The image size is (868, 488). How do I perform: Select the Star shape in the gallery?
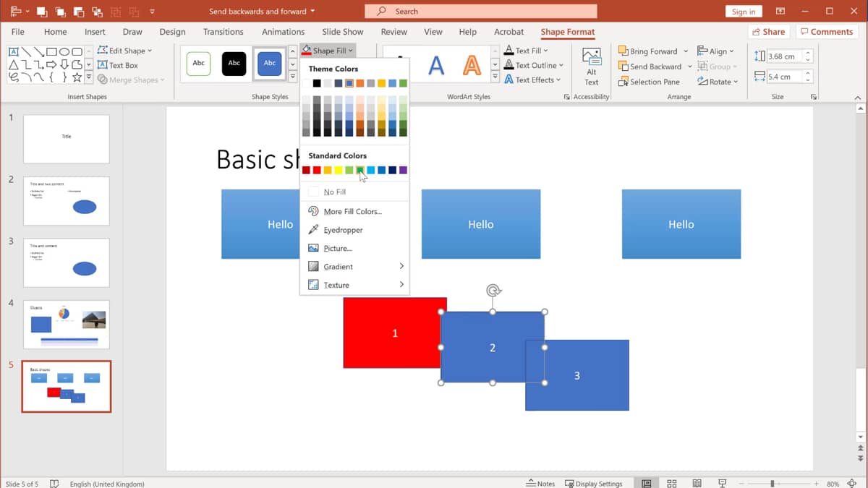77,78
